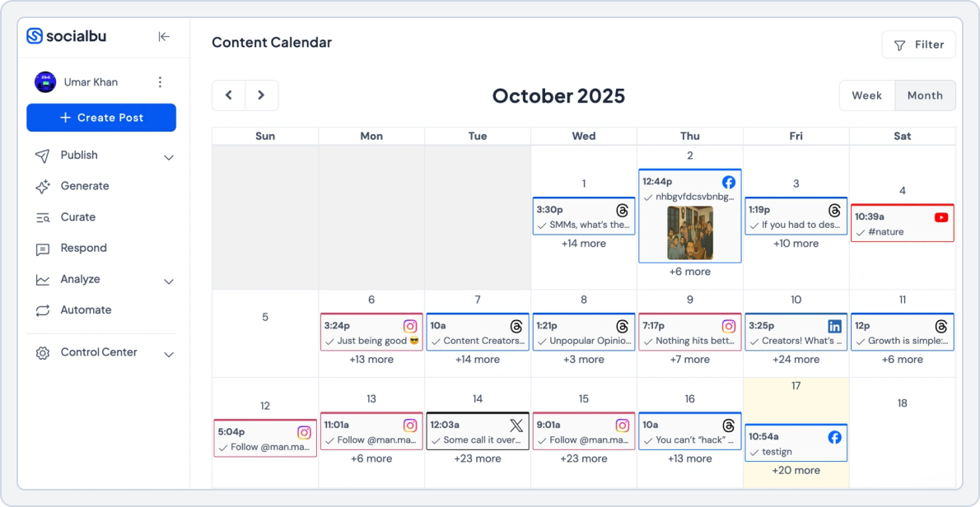
Task: Click the YouTube icon on the #nature post
Action: [x=941, y=216]
